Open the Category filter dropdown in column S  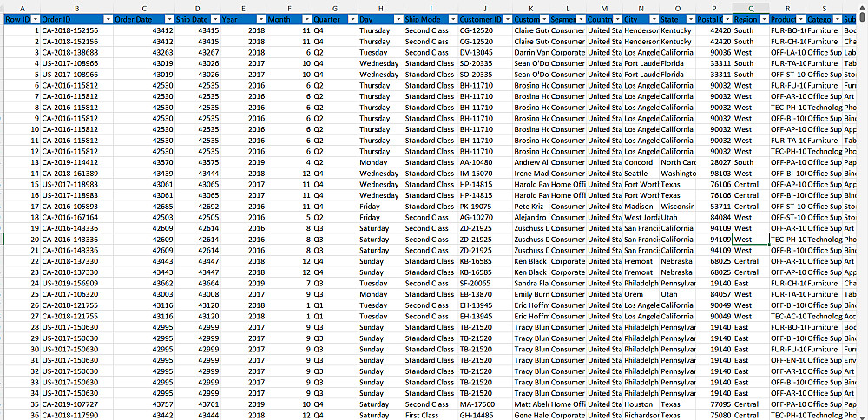coord(837,19)
